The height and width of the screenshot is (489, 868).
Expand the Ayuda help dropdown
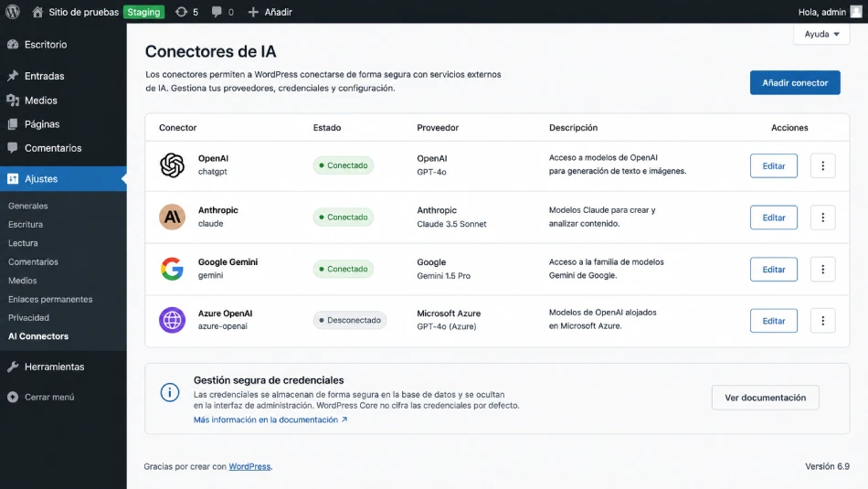pyautogui.click(x=821, y=35)
